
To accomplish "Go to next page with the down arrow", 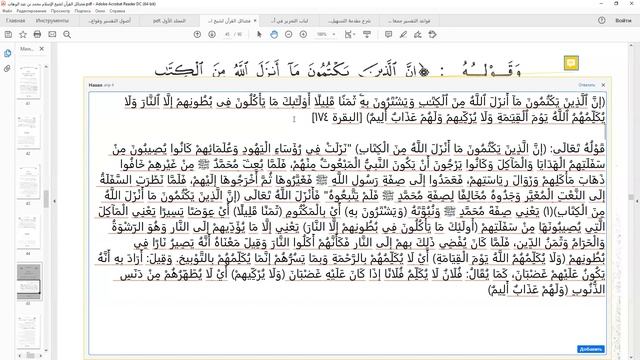I will click(212, 35).
